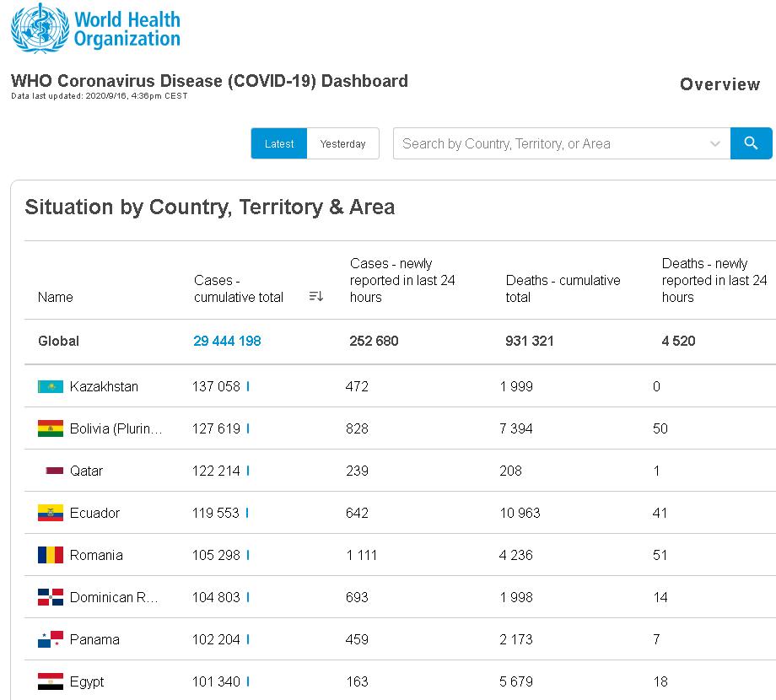Click the blue search magnifier button
Viewport: 776px width, 700px height.
pos(751,143)
